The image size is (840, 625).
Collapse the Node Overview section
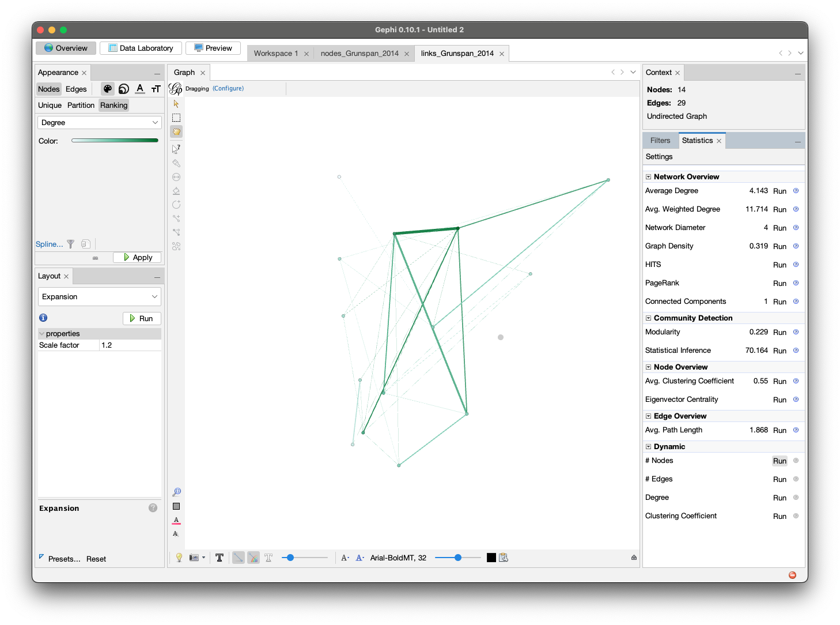tap(648, 367)
